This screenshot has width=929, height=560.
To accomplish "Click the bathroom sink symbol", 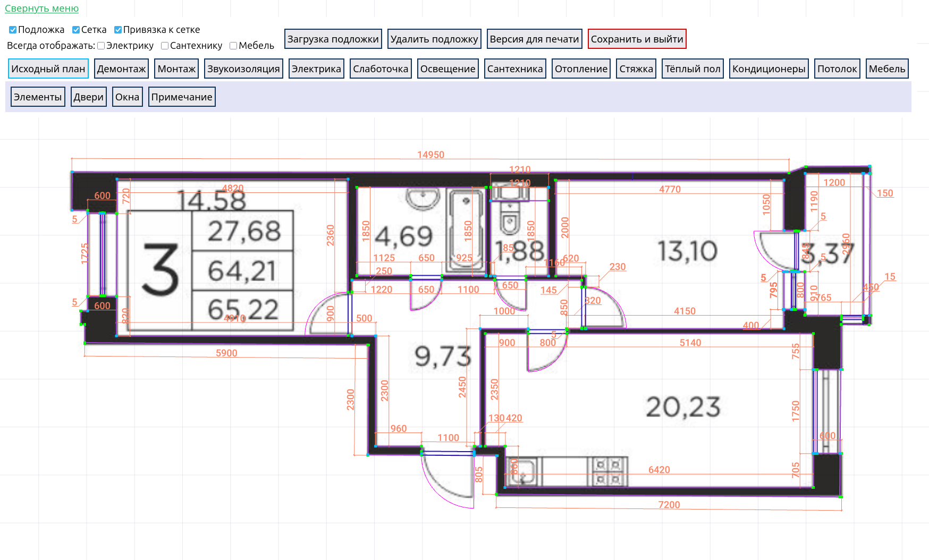I will click(423, 198).
